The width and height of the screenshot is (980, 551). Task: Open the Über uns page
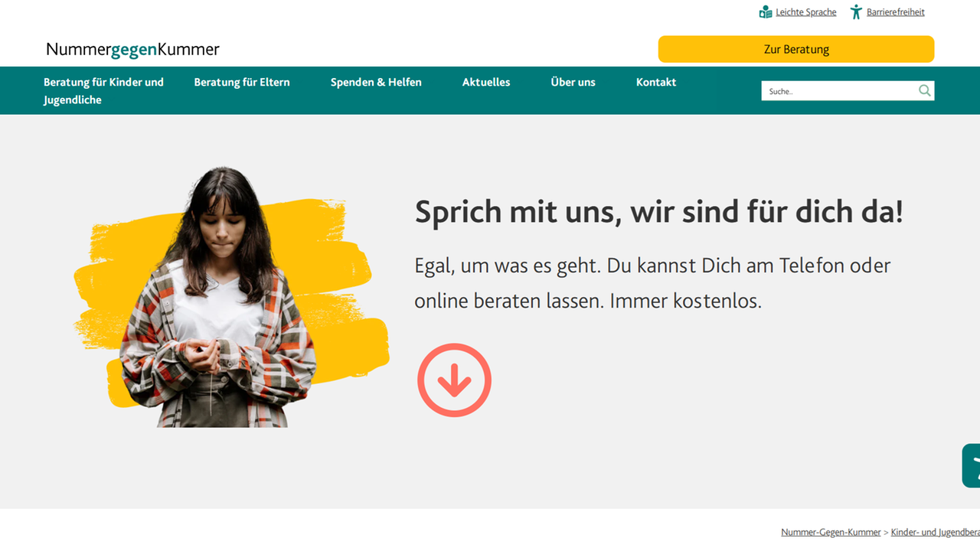pyautogui.click(x=573, y=82)
